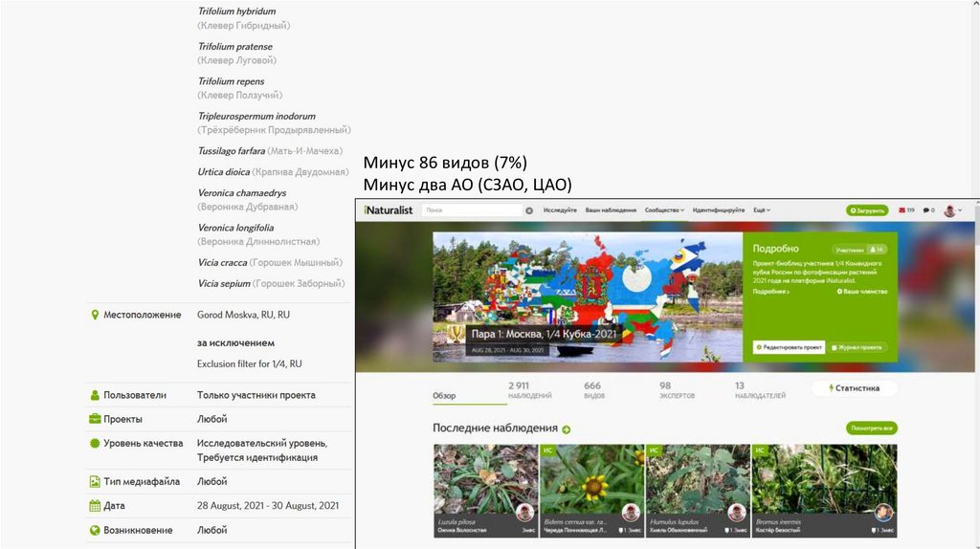This screenshot has height=549, width=980.
Task: Click the Уровень качества badge icon
Action: [x=95, y=444]
